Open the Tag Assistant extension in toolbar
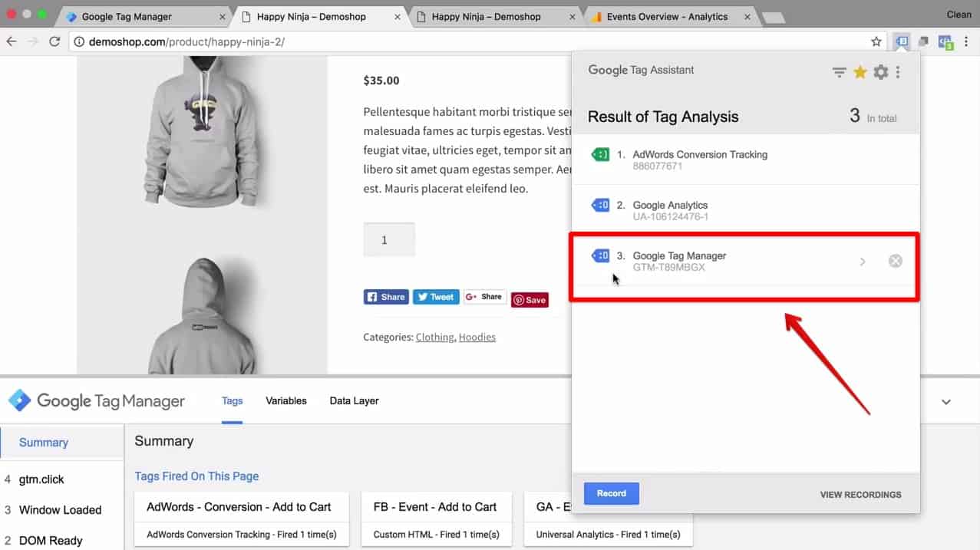 (902, 42)
